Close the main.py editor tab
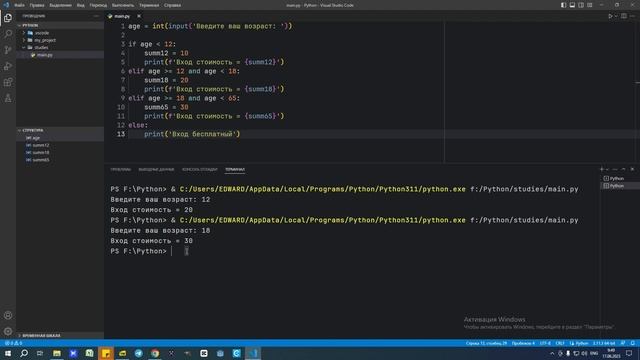640x360 pixels. tap(139, 16)
